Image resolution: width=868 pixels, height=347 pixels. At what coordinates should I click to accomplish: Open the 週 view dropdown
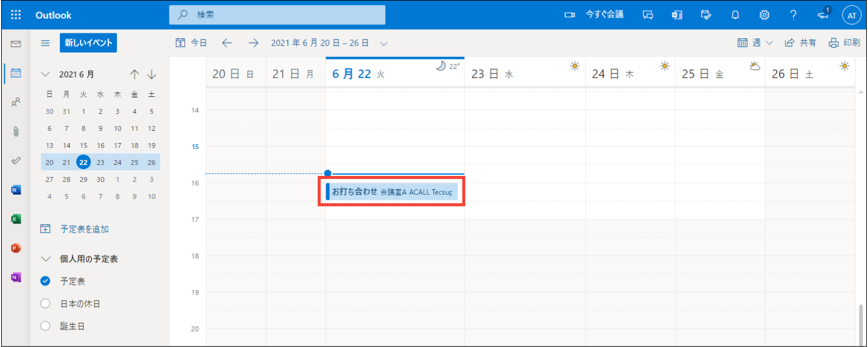click(x=755, y=43)
